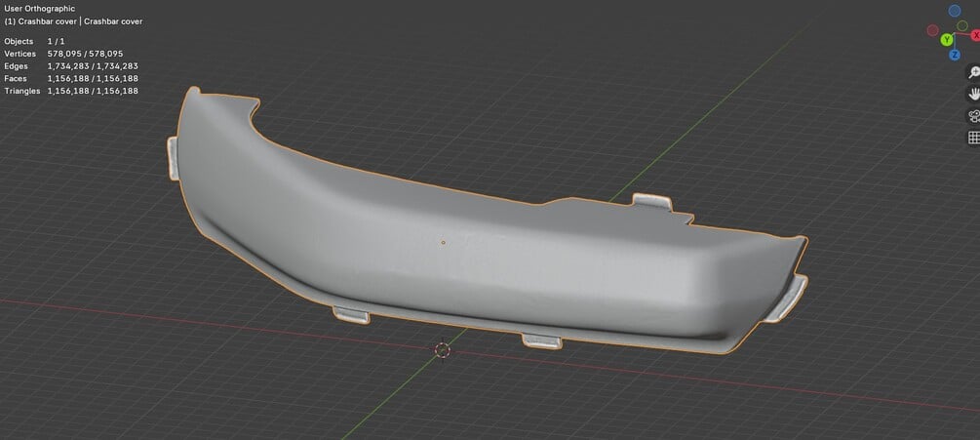This screenshot has width=980, height=440.
Task: Switch perspective/orthographic with the grid icon
Action: (x=974, y=138)
